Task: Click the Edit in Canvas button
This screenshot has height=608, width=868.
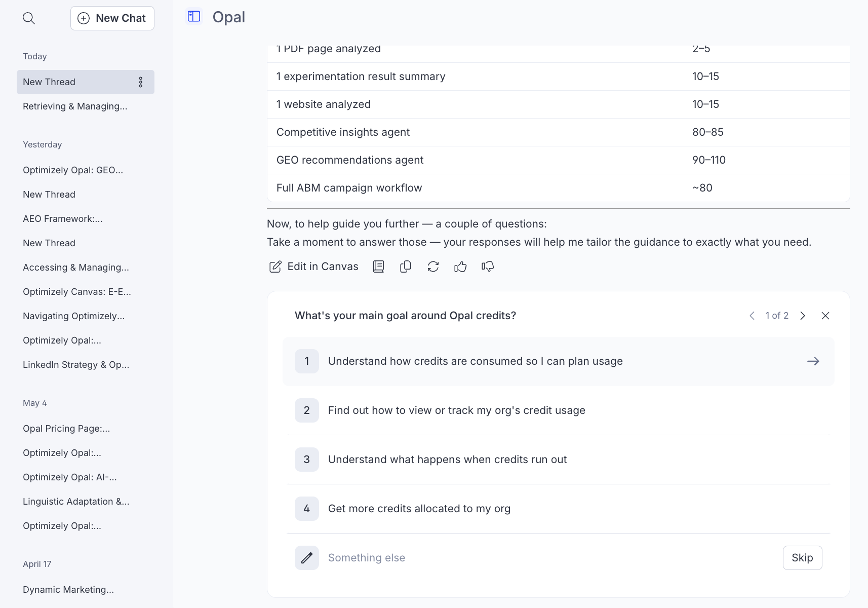Action: (x=313, y=267)
